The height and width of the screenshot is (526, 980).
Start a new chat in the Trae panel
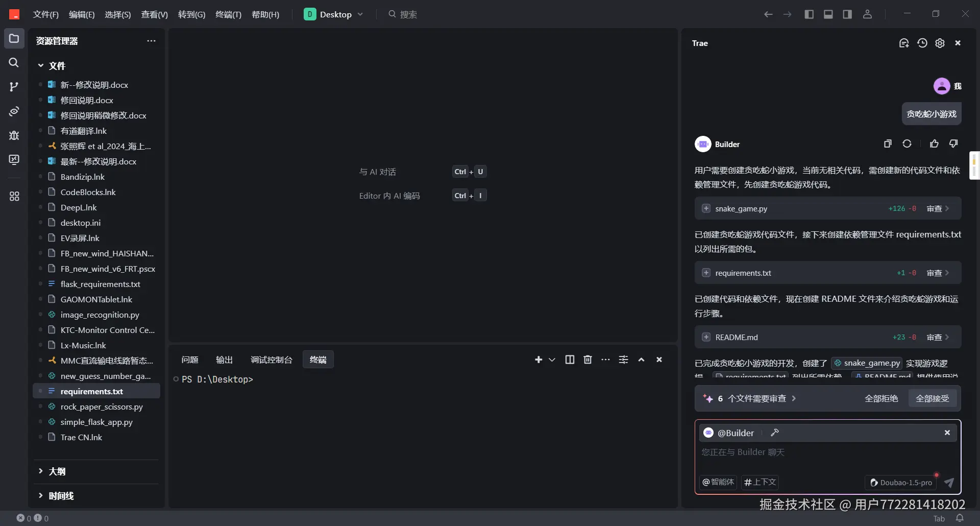(x=904, y=43)
